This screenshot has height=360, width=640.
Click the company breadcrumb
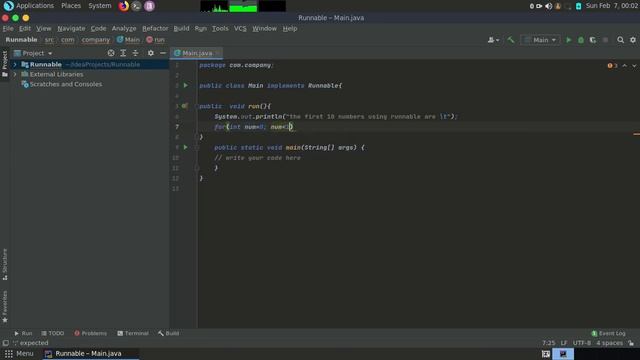pos(96,40)
